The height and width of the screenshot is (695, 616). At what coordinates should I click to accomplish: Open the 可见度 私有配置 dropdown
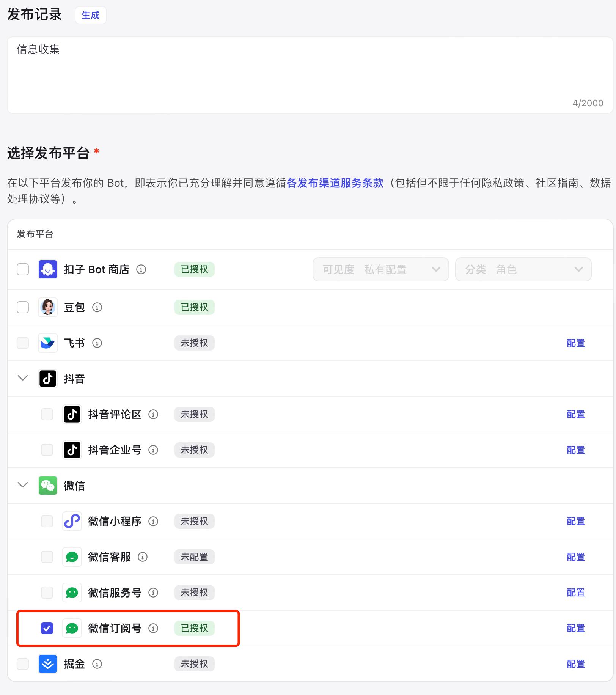click(381, 269)
